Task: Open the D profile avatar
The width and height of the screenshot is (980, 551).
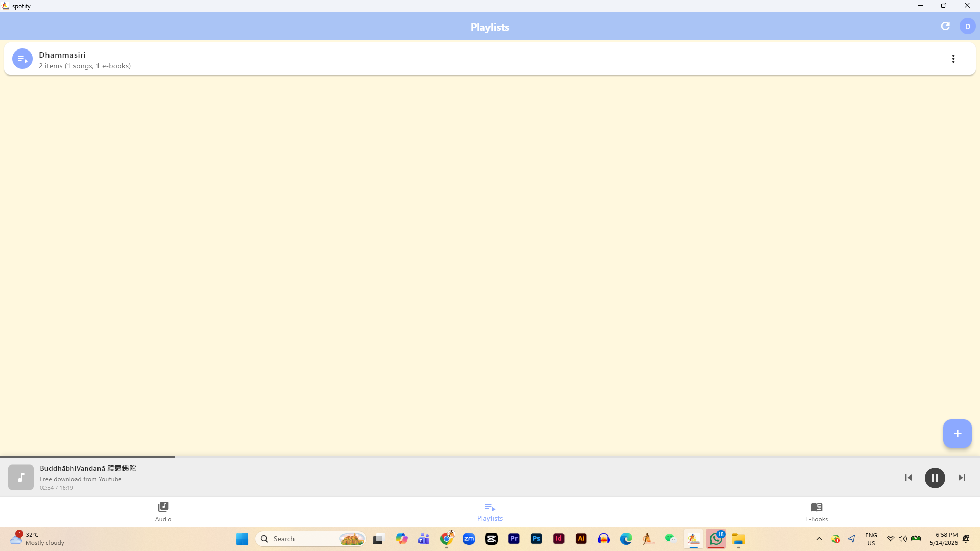Action: click(967, 27)
